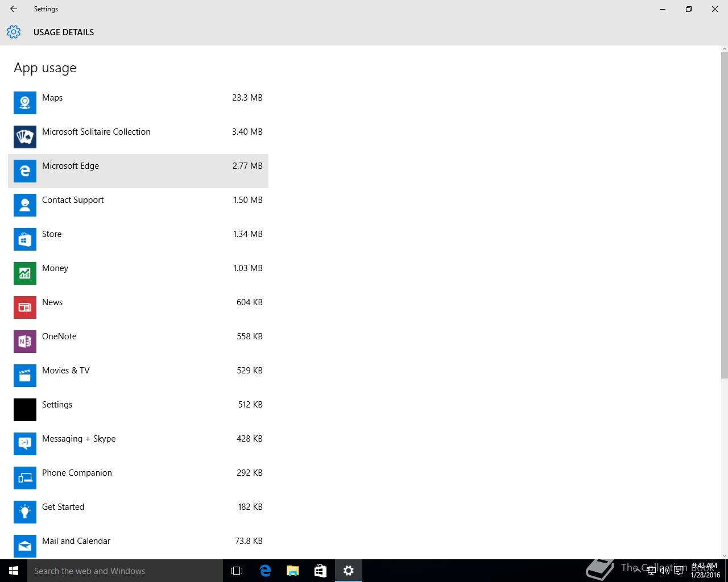Click the Microsoft Edge app icon in the list

[25, 171]
